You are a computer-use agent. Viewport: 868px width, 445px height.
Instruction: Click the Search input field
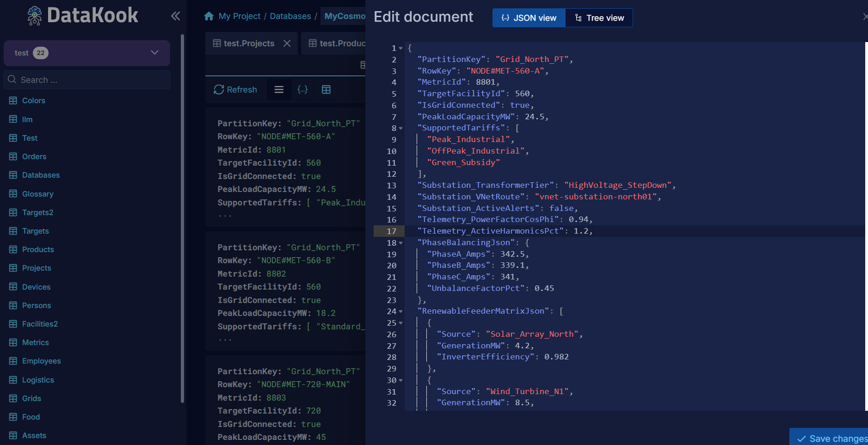point(87,80)
